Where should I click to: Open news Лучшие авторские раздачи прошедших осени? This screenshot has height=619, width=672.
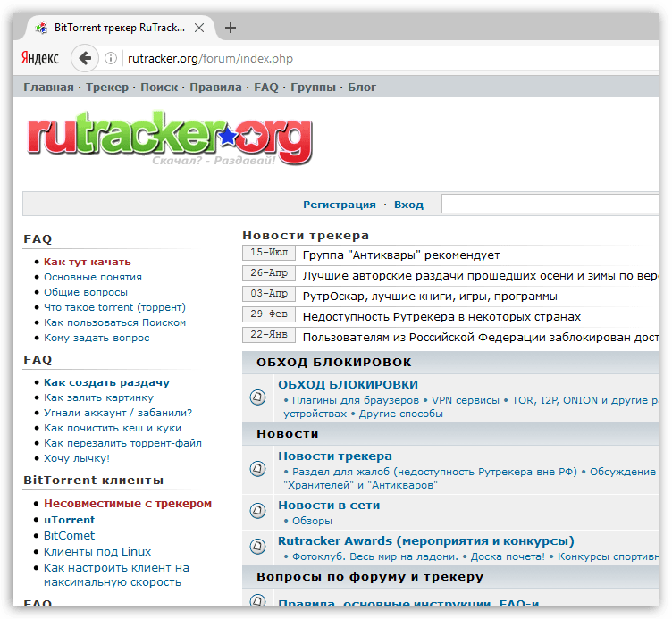481,276
